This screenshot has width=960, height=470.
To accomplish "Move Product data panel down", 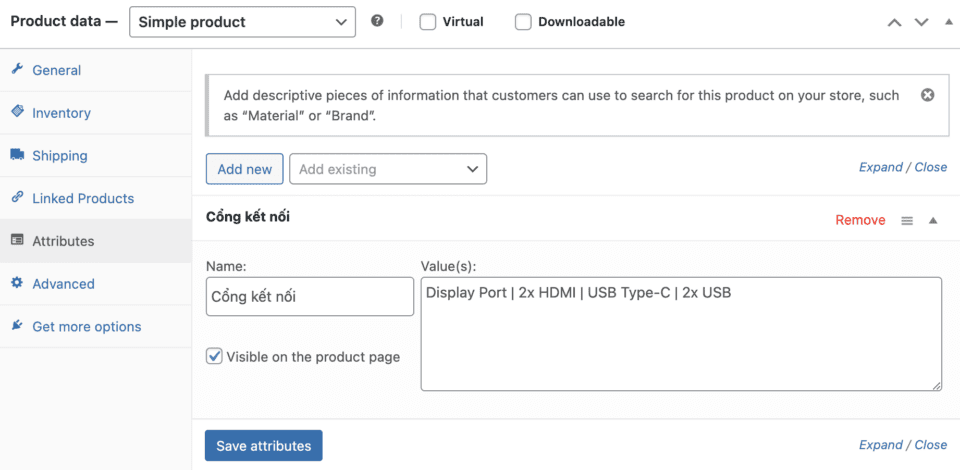I will pyautogui.click(x=921, y=22).
